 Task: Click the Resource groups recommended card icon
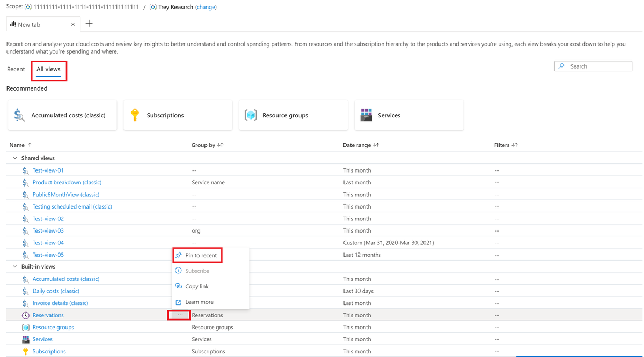[x=251, y=115]
